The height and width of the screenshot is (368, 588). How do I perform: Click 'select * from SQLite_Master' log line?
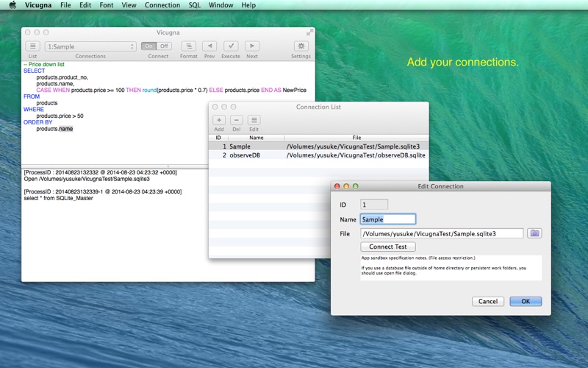(58, 198)
